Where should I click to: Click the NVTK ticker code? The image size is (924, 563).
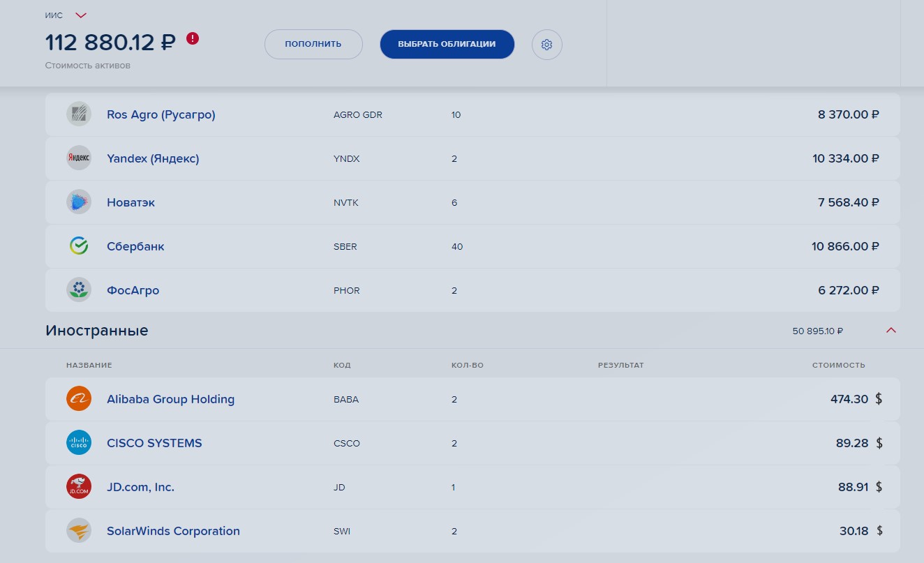(x=347, y=202)
